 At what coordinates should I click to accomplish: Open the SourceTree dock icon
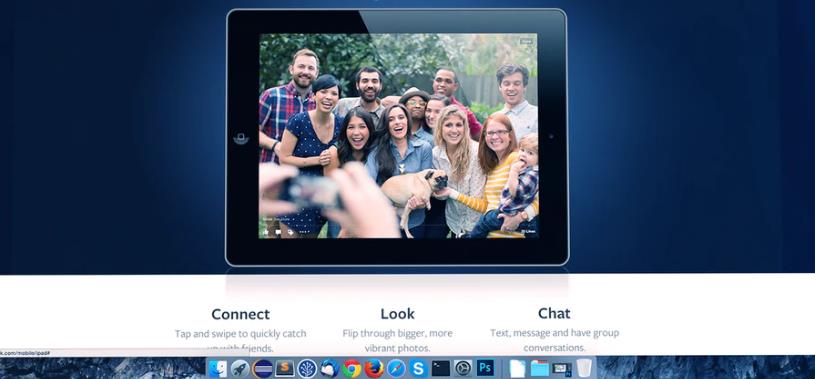(307, 369)
